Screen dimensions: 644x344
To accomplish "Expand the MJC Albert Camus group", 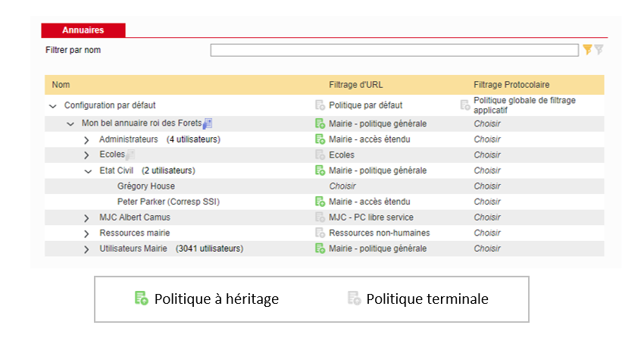I will coord(86,217).
